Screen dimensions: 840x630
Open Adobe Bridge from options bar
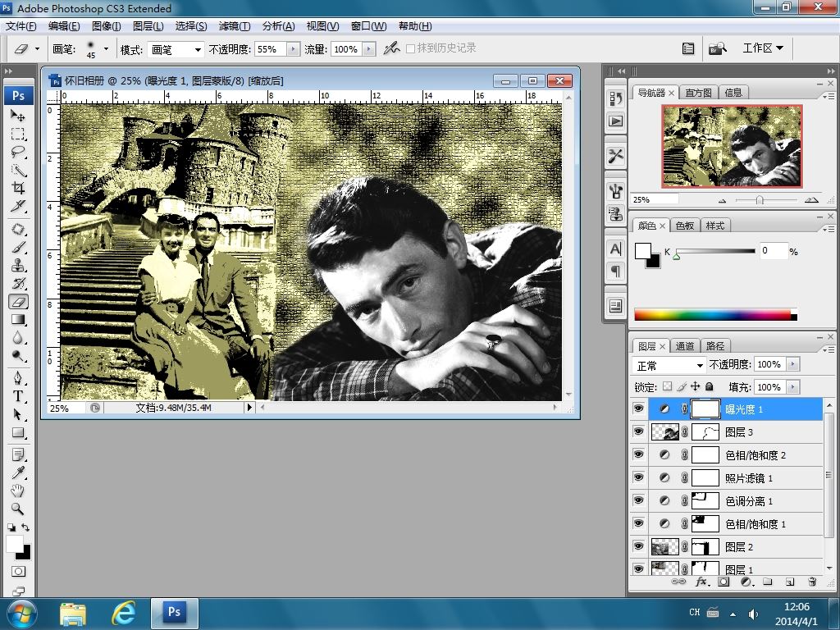coord(717,48)
